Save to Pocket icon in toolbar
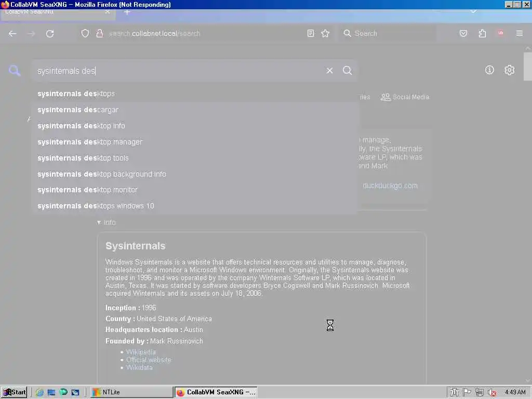 tap(463, 33)
